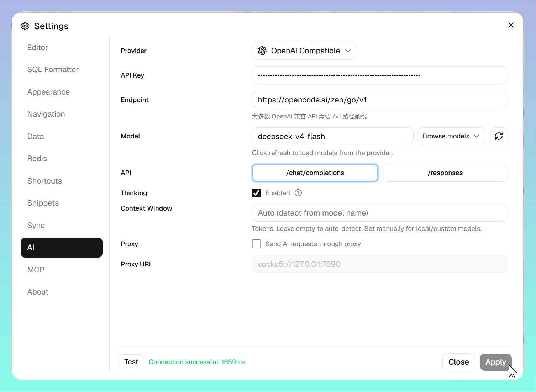Image resolution: width=536 pixels, height=392 pixels.
Task: Open the Provider OpenAI Compatible dropdown
Action: (304, 51)
